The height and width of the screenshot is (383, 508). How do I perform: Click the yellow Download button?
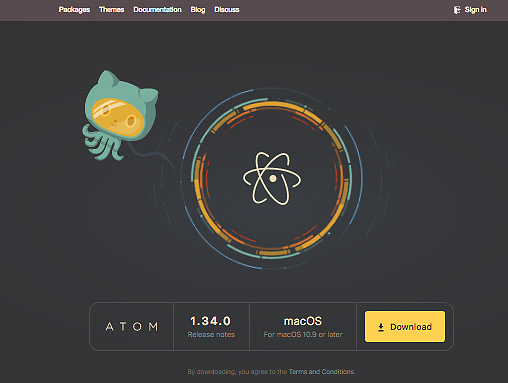(405, 326)
